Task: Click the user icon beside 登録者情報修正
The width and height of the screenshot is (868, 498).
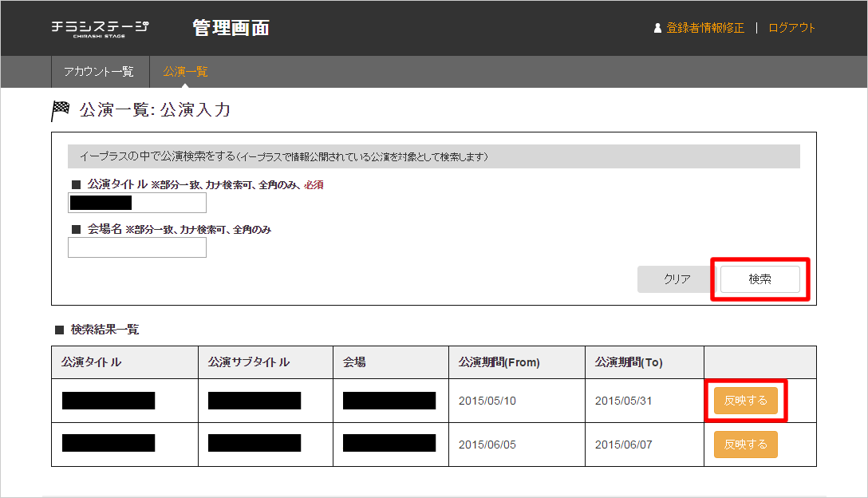Action: [x=657, y=28]
